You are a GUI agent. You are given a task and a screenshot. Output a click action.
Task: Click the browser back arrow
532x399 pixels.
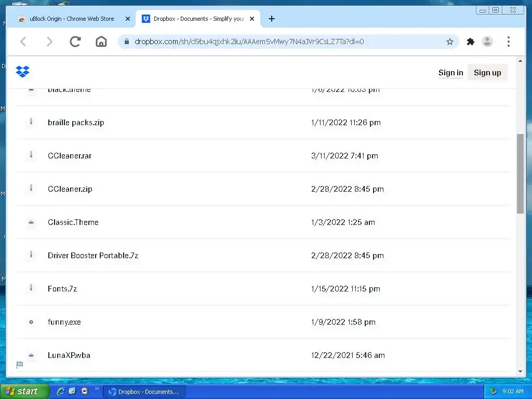click(x=23, y=42)
